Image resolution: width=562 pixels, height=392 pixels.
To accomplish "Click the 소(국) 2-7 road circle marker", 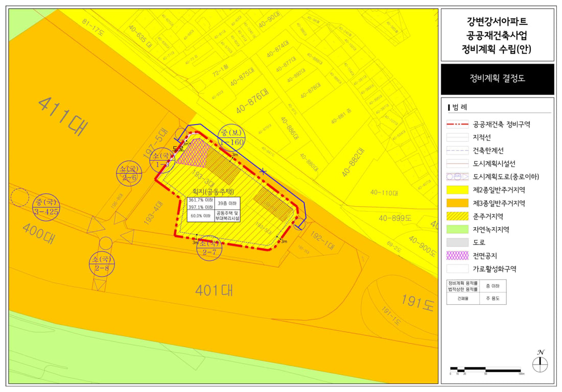I will (209, 248).
